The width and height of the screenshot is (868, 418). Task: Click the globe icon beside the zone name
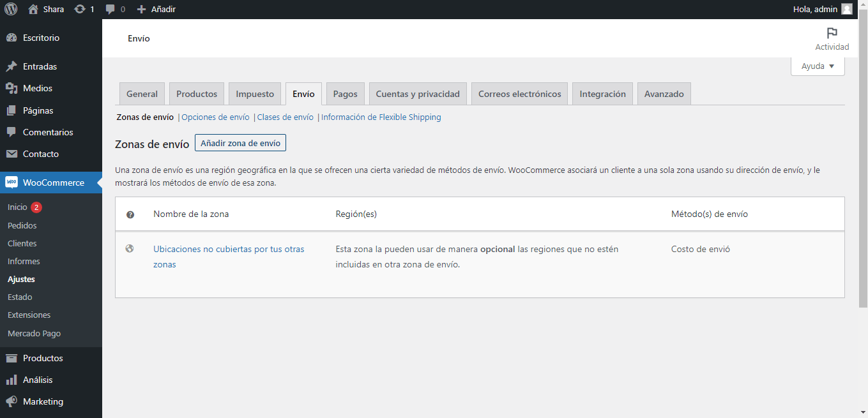coord(130,249)
